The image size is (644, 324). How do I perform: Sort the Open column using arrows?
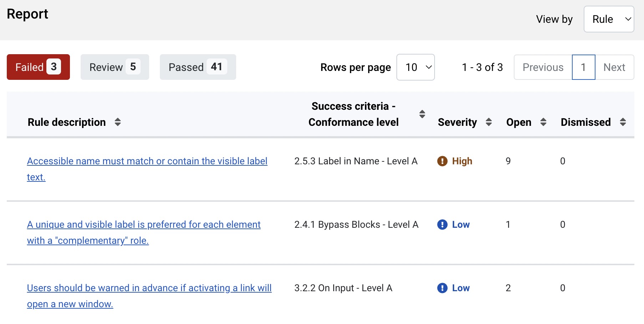(543, 122)
